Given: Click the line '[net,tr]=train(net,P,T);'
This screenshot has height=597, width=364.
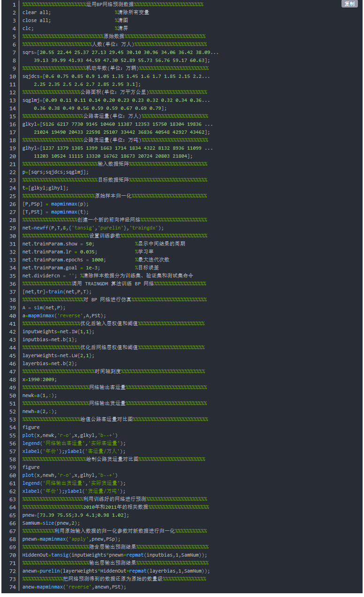Looking at the screenshot, I should click(x=57, y=291).
